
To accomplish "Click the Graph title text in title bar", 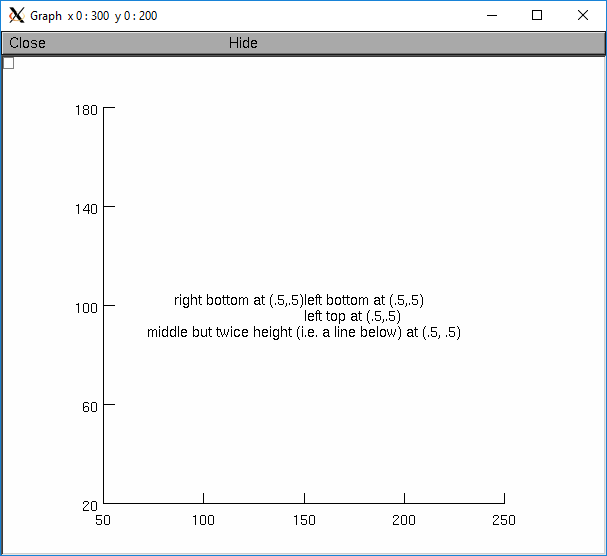I will [x=46, y=16].
